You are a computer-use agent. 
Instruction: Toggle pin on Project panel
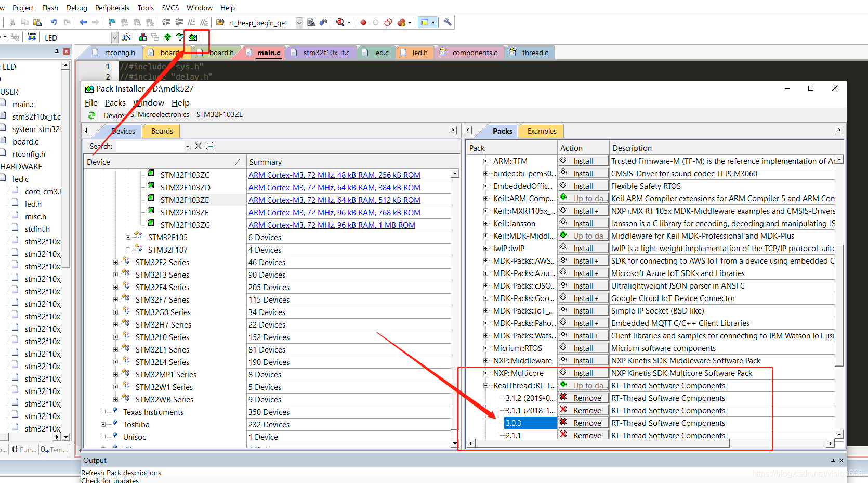tap(57, 51)
